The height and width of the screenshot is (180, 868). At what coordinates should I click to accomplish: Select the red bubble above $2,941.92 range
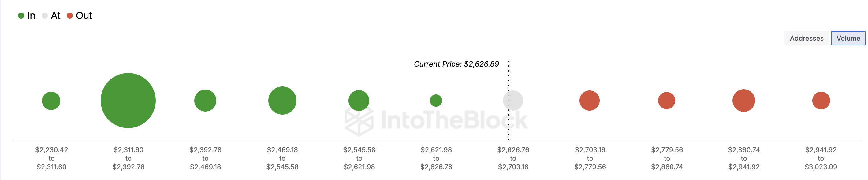[x=821, y=100]
